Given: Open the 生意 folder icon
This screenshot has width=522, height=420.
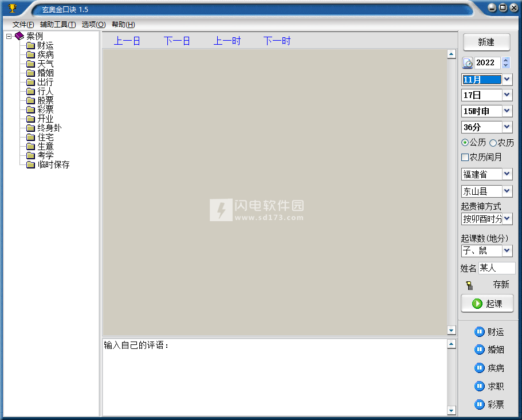Looking at the screenshot, I should (x=30, y=146).
